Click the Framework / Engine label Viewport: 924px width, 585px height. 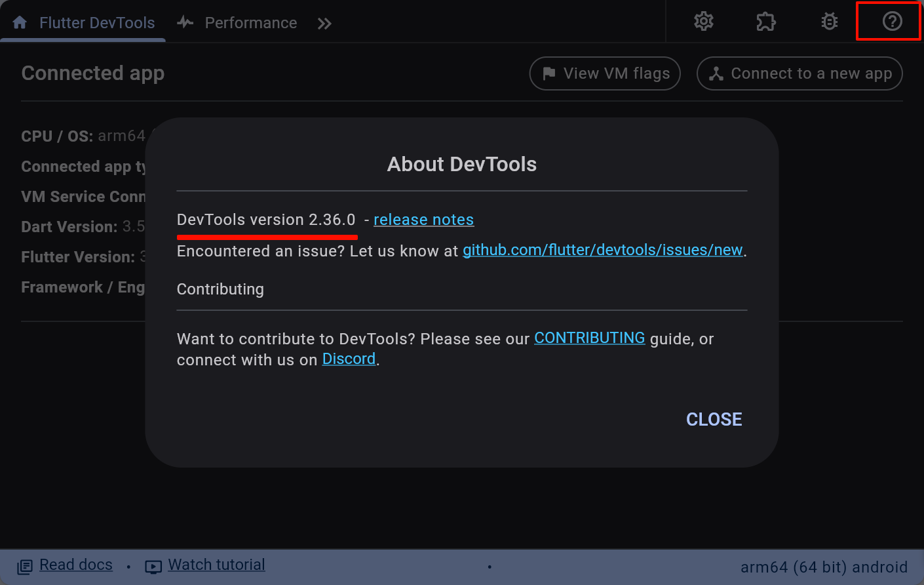tap(83, 287)
